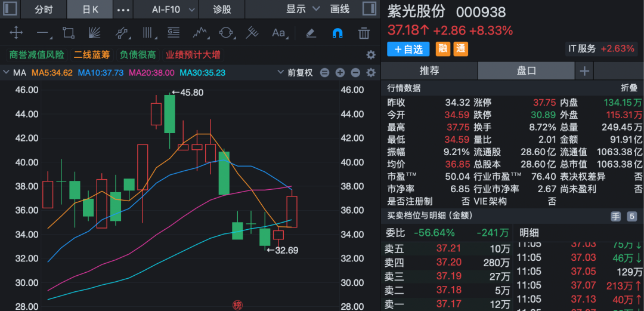The image size is (644, 311).
Task: Expand the MA indicator chevron
Action: [x=6, y=73]
